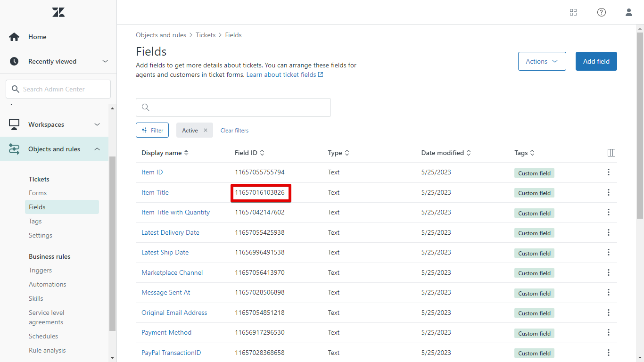644x362 pixels.
Task: Open options menu for Marketplace Channel row
Action: click(x=609, y=272)
